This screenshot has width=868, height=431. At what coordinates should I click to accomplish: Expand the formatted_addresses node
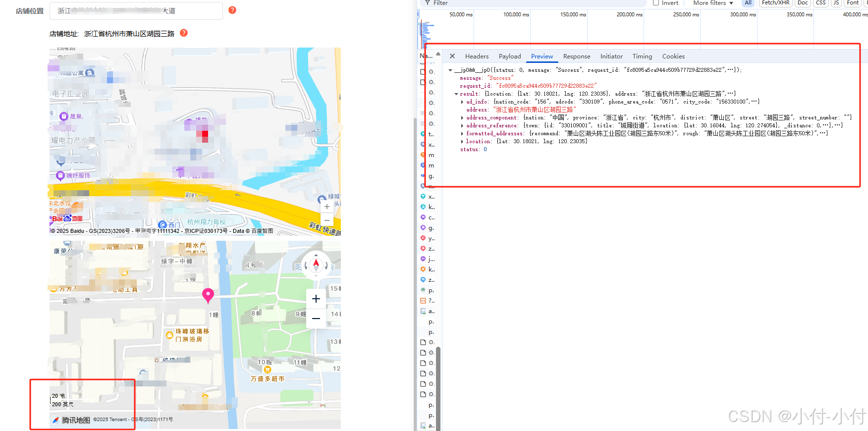[462, 134]
